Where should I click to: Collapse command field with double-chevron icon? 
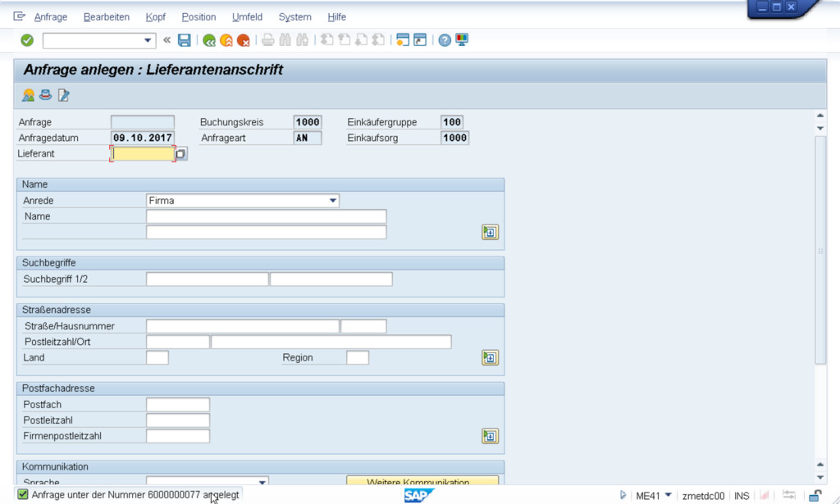(x=167, y=40)
